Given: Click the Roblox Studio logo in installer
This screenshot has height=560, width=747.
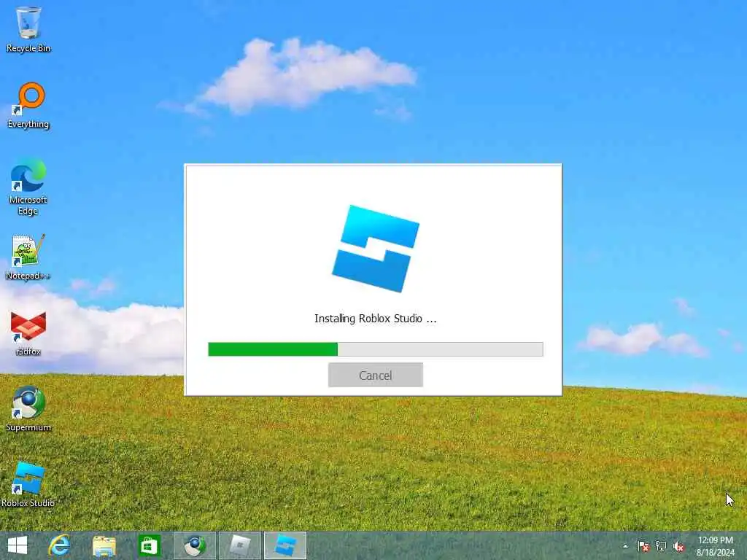Looking at the screenshot, I should (x=376, y=249).
